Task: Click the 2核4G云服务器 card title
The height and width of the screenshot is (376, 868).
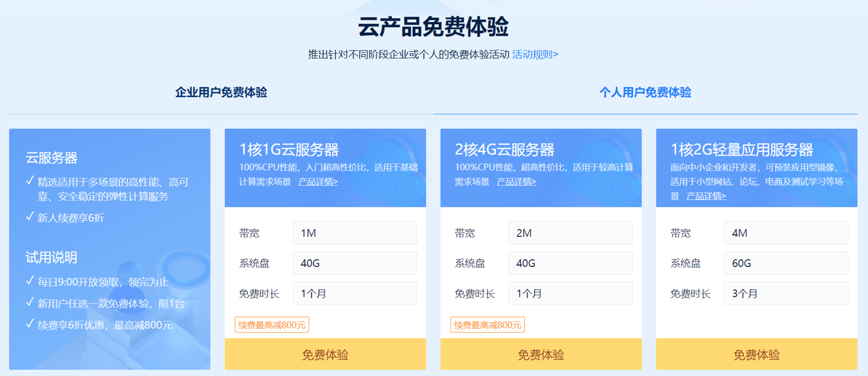Action: pos(505,149)
